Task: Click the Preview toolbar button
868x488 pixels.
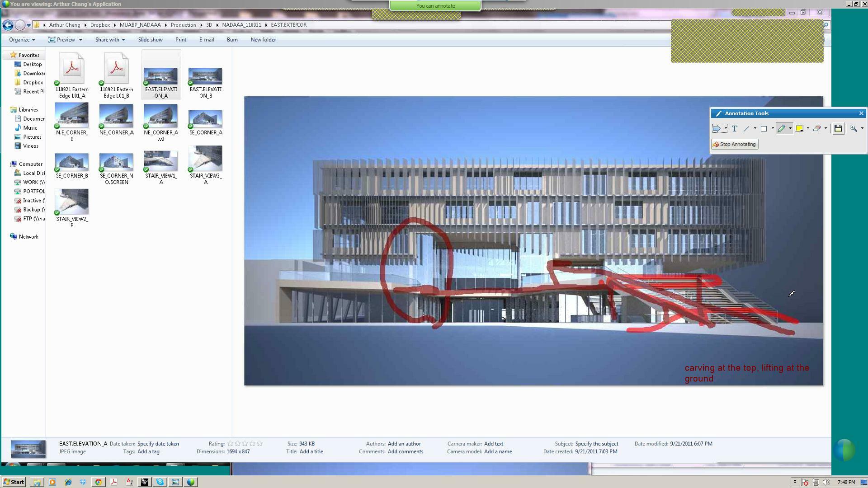Action: coord(62,40)
